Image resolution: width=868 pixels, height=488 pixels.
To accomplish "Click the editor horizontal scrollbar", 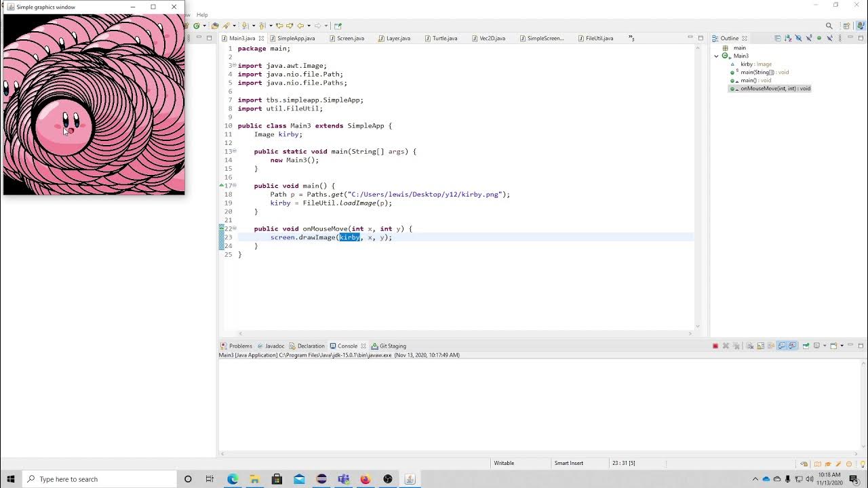I will (x=465, y=333).
